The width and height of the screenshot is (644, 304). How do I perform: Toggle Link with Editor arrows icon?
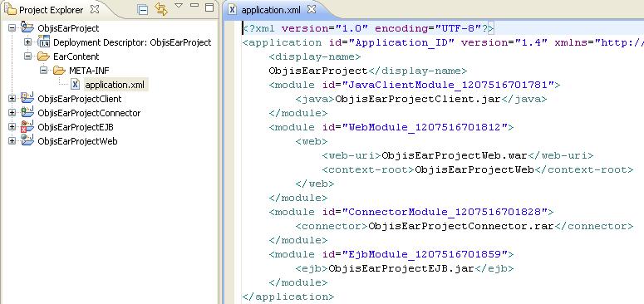(161, 9)
